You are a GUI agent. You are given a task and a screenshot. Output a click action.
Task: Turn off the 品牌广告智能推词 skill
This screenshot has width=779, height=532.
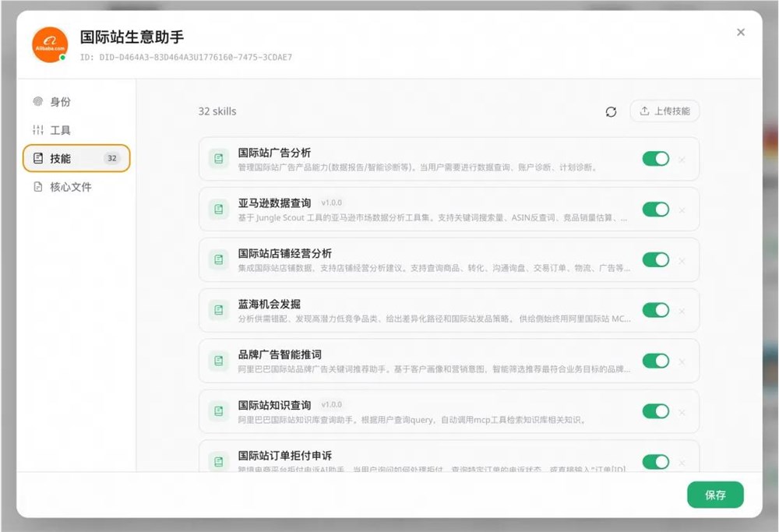(655, 361)
